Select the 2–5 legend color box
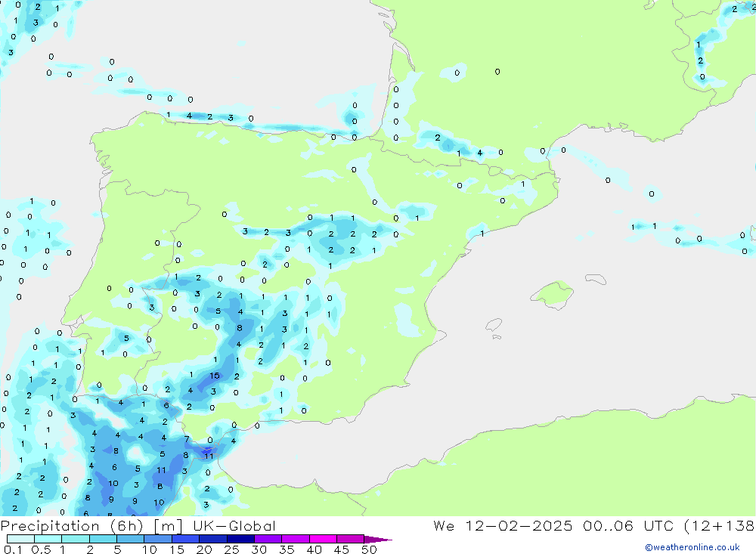The image size is (756, 554). (x=103, y=539)
